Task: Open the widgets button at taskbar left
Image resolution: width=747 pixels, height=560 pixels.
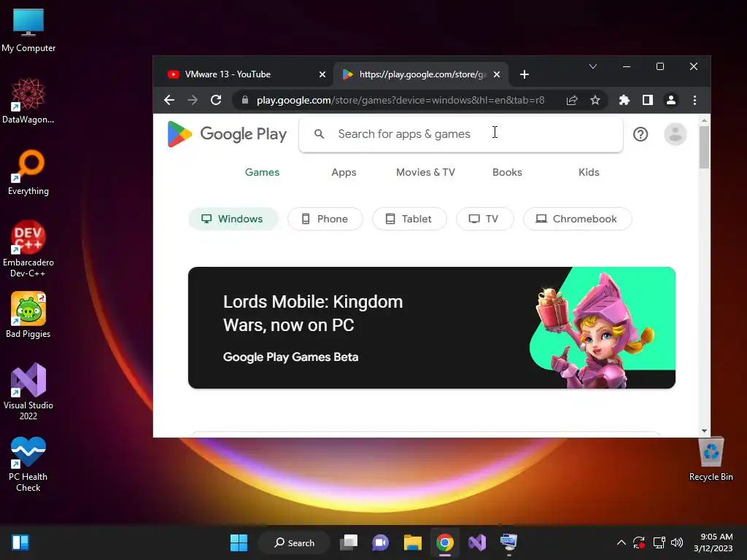Action: click(20, 542)
